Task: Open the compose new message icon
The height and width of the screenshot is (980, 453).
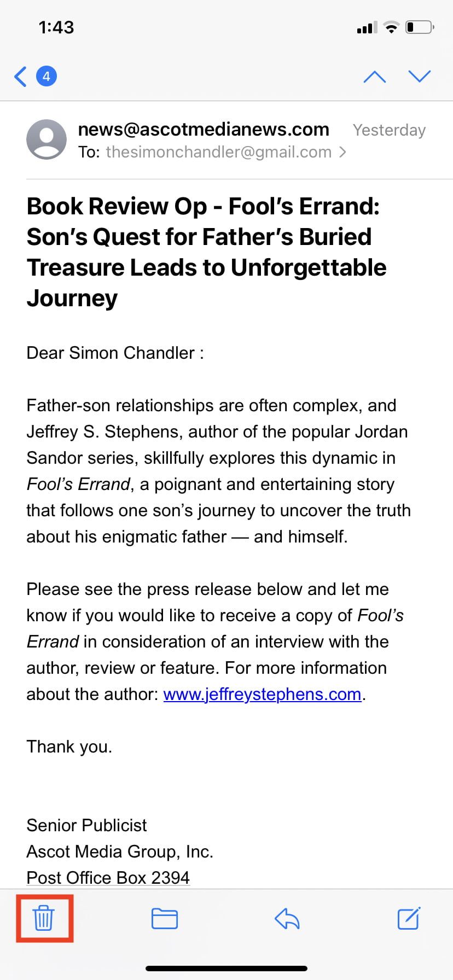Action: point(408,918)
